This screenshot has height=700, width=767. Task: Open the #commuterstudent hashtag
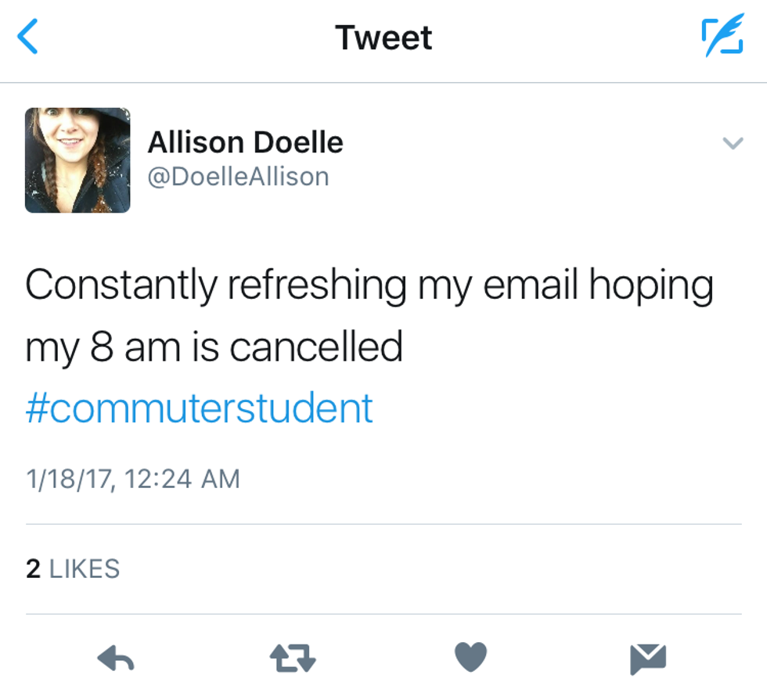point(200,408)
